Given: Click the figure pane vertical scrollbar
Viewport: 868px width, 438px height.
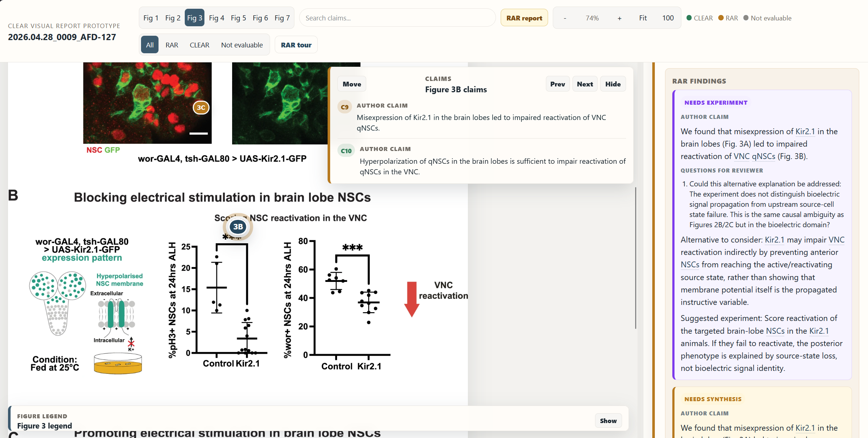Looking at the screenshot, I should click(x=636, y=258).
